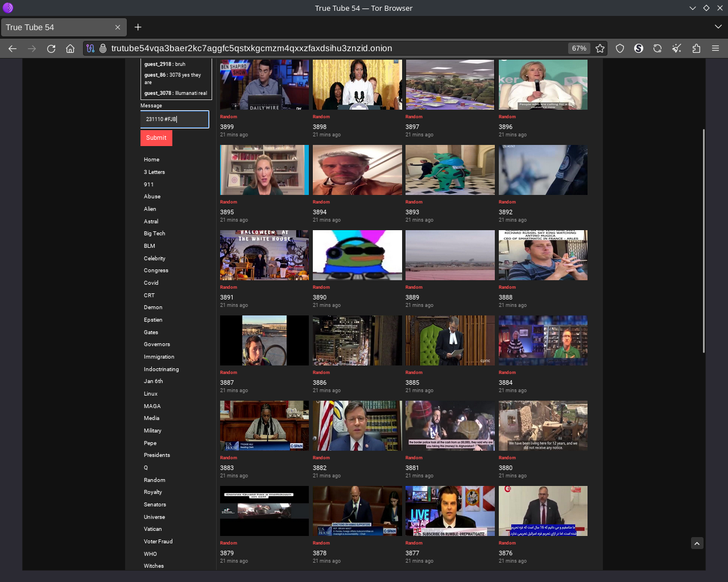
Task: Switch to the True Tube 54 tab
Action: pos(63,27)
